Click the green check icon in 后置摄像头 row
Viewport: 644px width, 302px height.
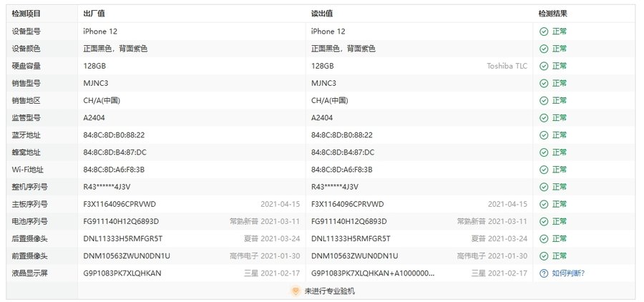tap(544, 239)
